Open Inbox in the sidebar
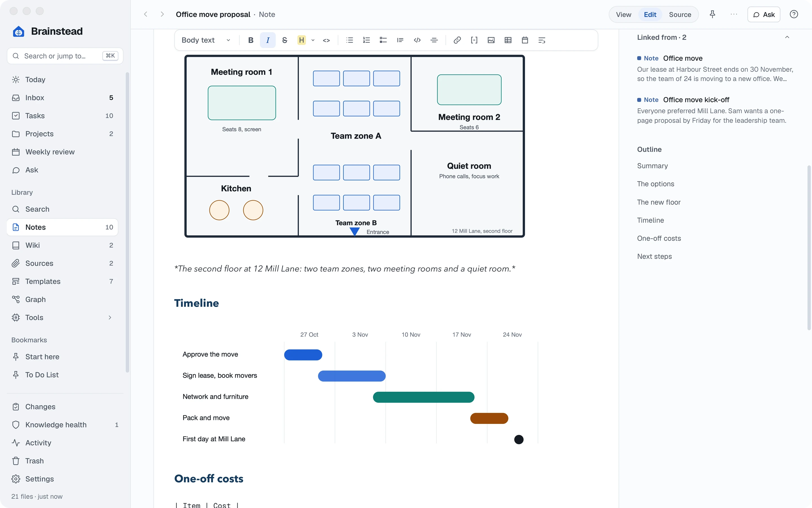 pyautogui.click(x=62, y=98)
